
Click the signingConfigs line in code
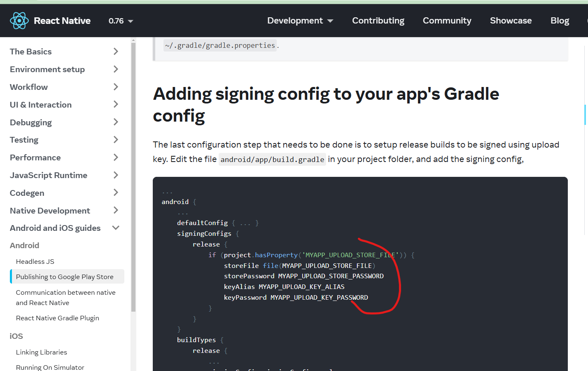tap(208, 233)
